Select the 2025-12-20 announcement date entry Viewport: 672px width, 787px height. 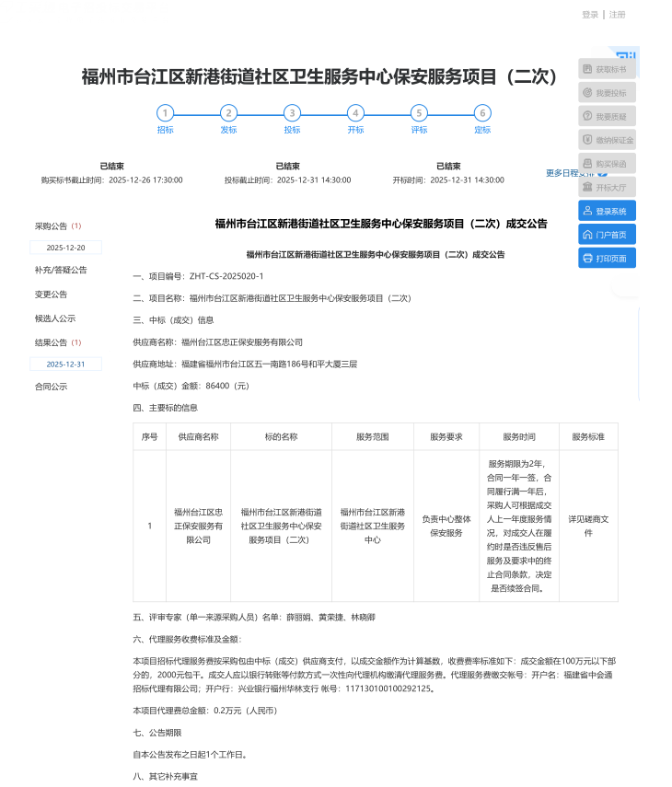point(66,248)
